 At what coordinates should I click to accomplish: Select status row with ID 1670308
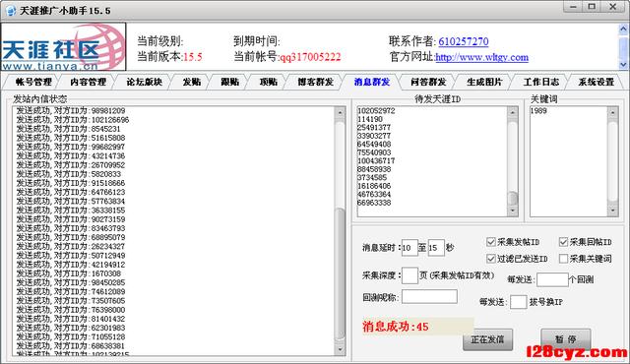point(68,273)
